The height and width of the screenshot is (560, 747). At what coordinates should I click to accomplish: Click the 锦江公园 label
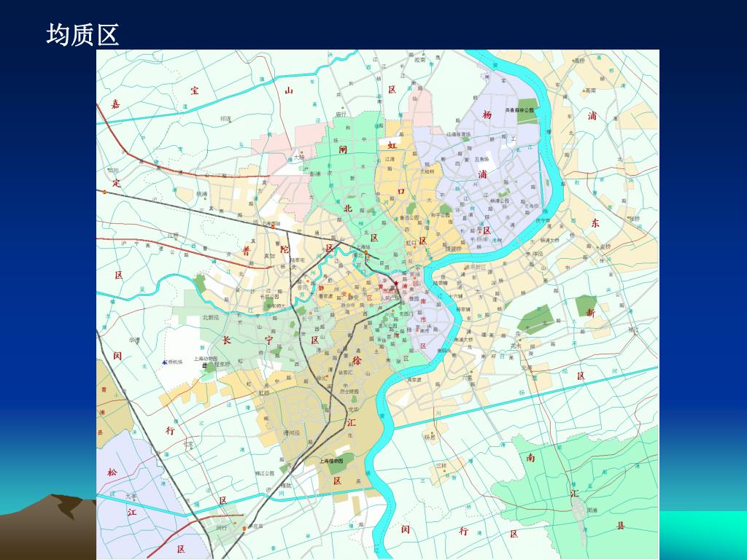[x=265, y=473]
